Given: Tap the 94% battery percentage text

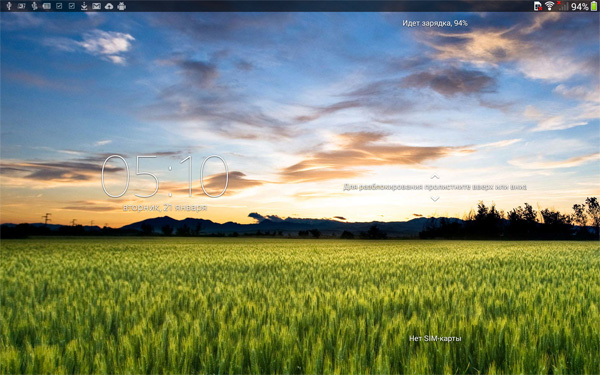Looking at the screenshot, I should tap(580, 7).
